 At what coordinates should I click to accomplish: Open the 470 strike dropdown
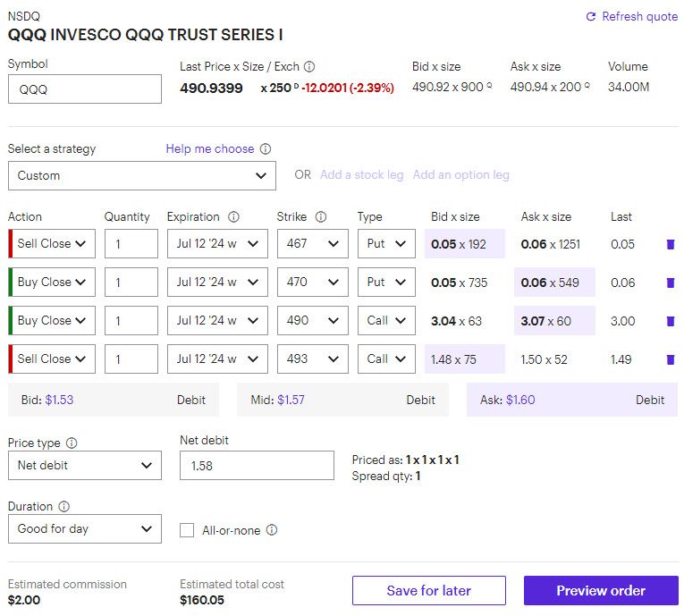(312, 283)
